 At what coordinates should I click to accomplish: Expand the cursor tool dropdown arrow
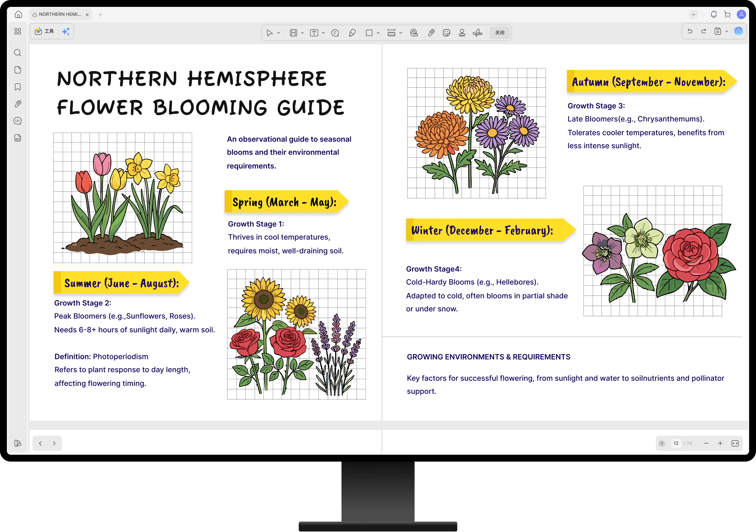tap(278, 33)
